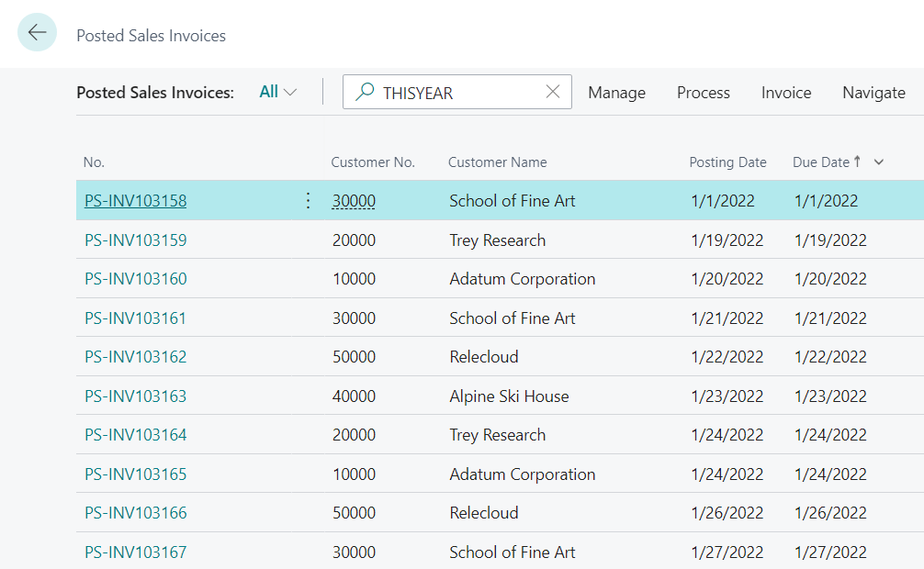Open the row options ellipsis for PS-INV103158

point(308,200)
